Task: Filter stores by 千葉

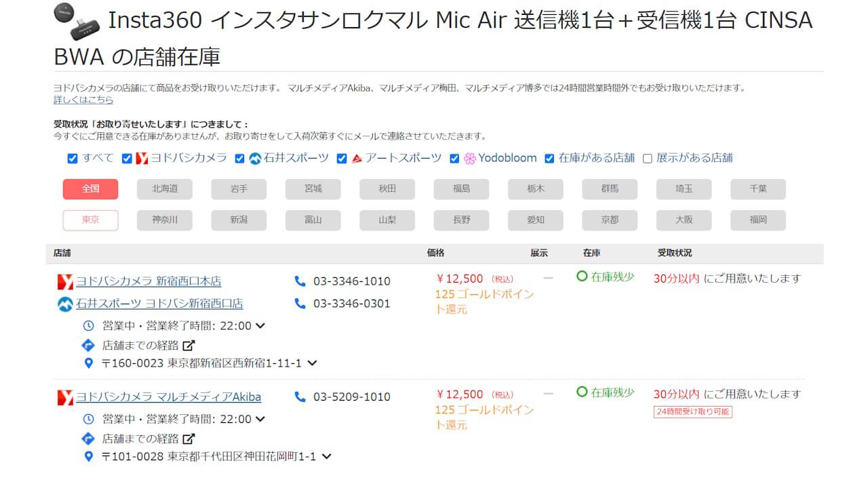Action: tap(758, 189)
